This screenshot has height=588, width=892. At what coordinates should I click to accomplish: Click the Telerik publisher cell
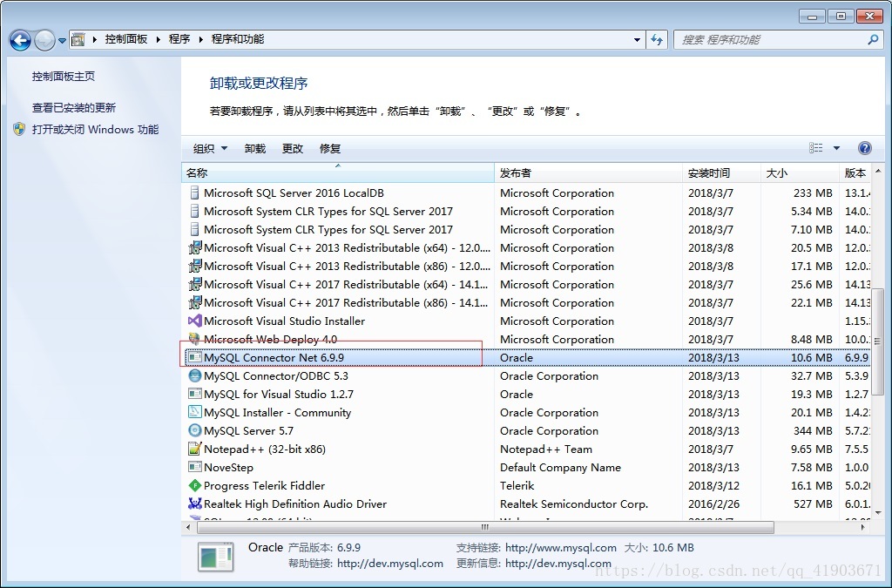pyautogui.click(x=517, y=485)
